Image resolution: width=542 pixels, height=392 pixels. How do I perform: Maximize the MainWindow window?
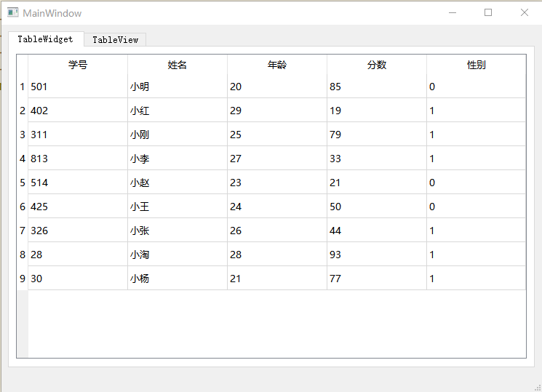coord(488,12)
